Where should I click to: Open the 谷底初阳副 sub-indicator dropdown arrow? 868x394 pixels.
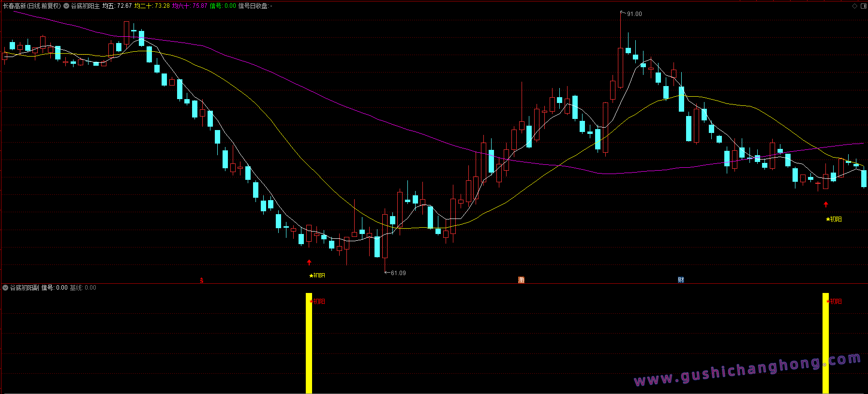point(5,288)
